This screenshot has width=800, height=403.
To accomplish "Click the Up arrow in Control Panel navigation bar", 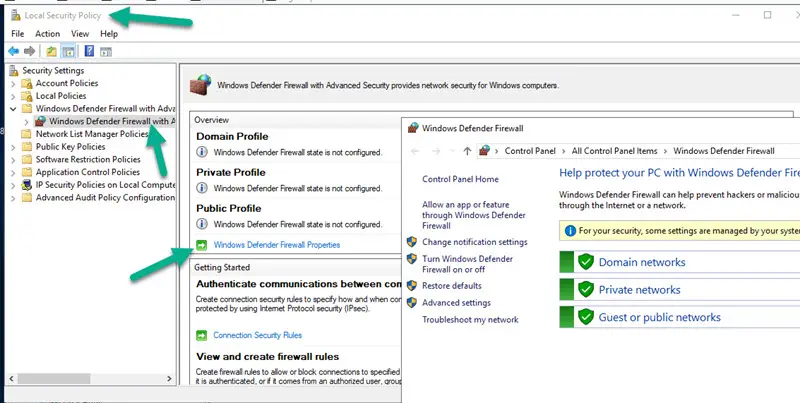I will pos(467,151).
